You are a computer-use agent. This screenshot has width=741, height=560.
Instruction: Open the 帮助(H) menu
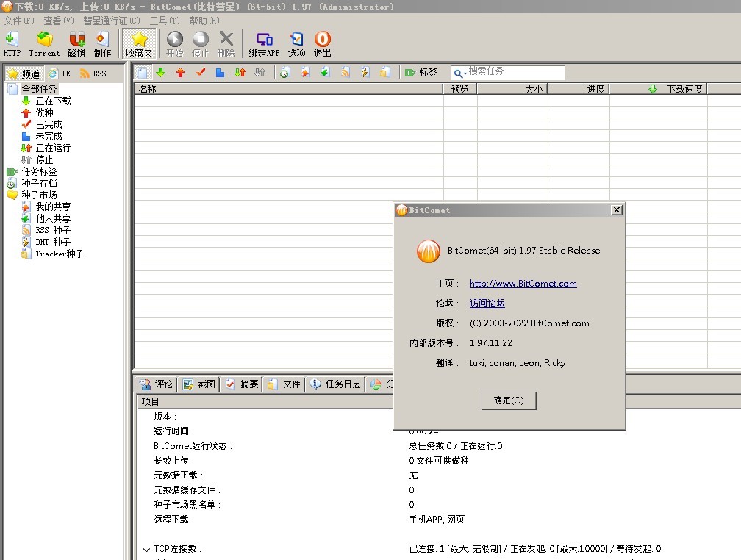204,21
